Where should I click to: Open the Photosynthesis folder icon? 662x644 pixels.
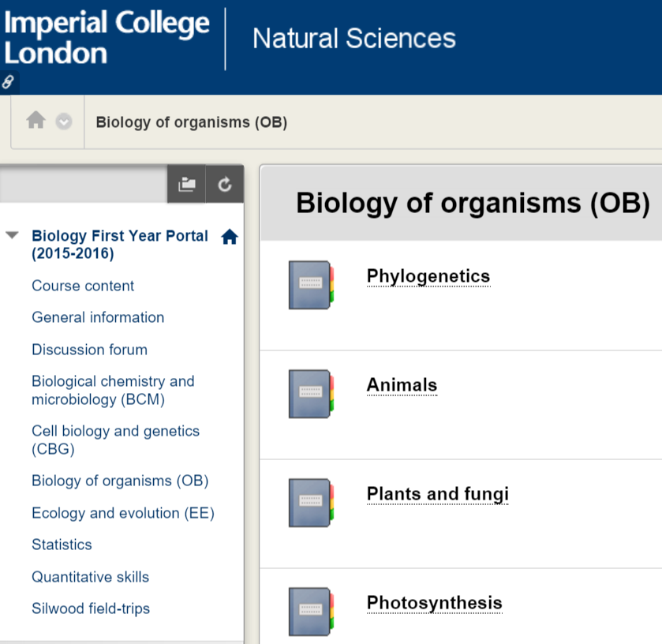pos(310,611)
